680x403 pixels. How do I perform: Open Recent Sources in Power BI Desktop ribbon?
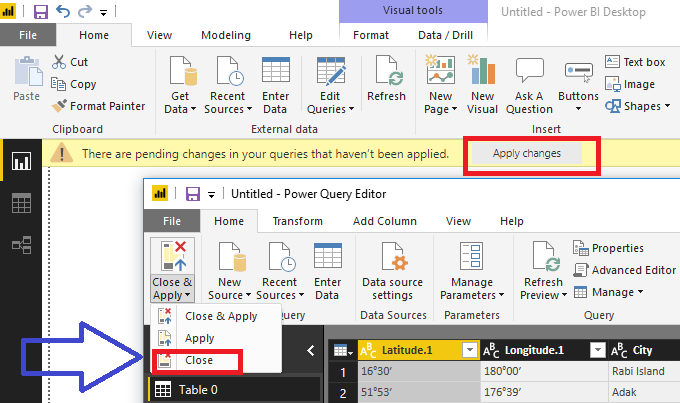pos(228,85)
